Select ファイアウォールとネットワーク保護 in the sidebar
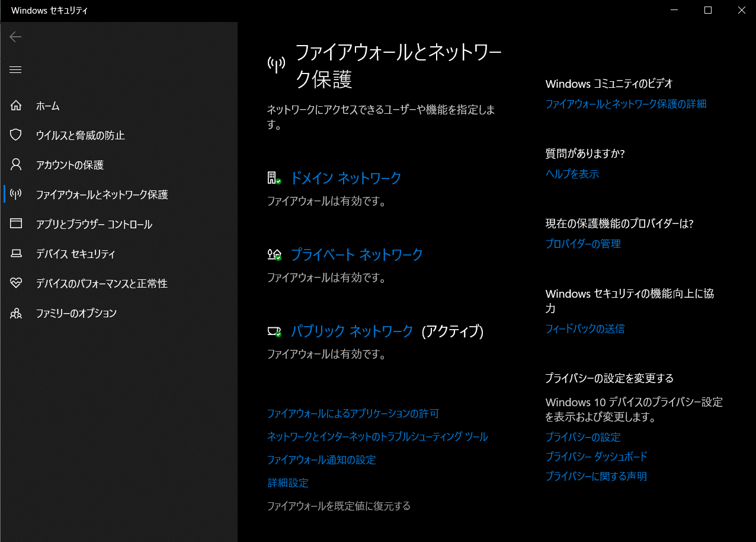756x542 pixels. 102,195
